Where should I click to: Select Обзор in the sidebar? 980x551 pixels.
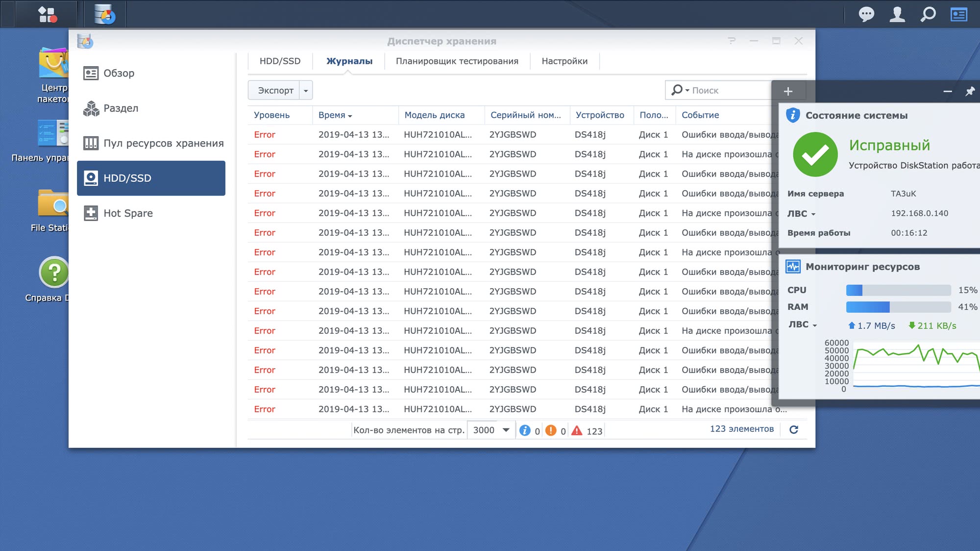pyautogui.click(x=151, y=74)
